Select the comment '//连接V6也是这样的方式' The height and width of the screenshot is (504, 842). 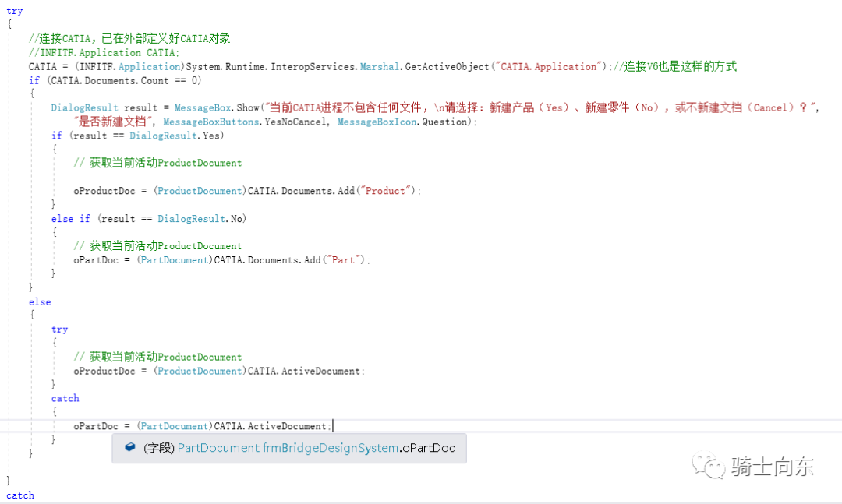675,66
